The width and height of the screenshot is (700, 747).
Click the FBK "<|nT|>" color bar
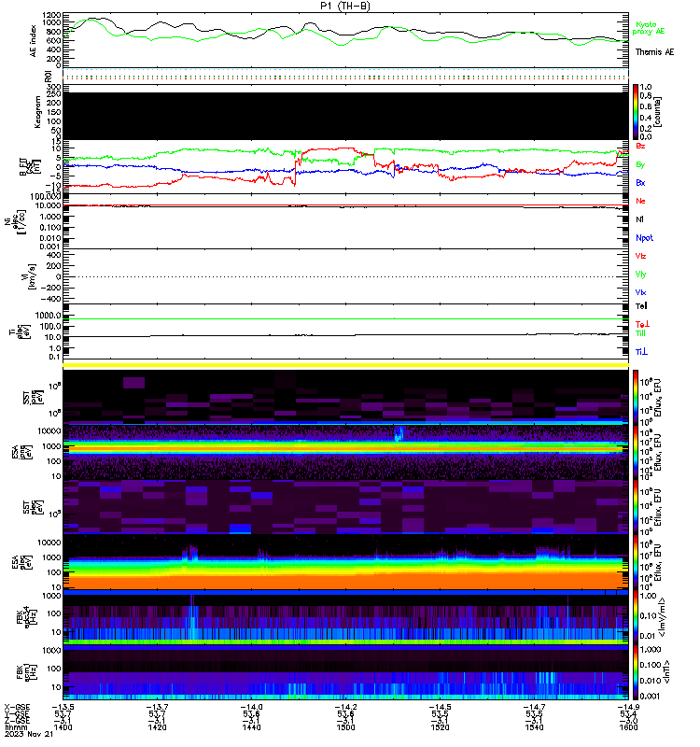636,672
